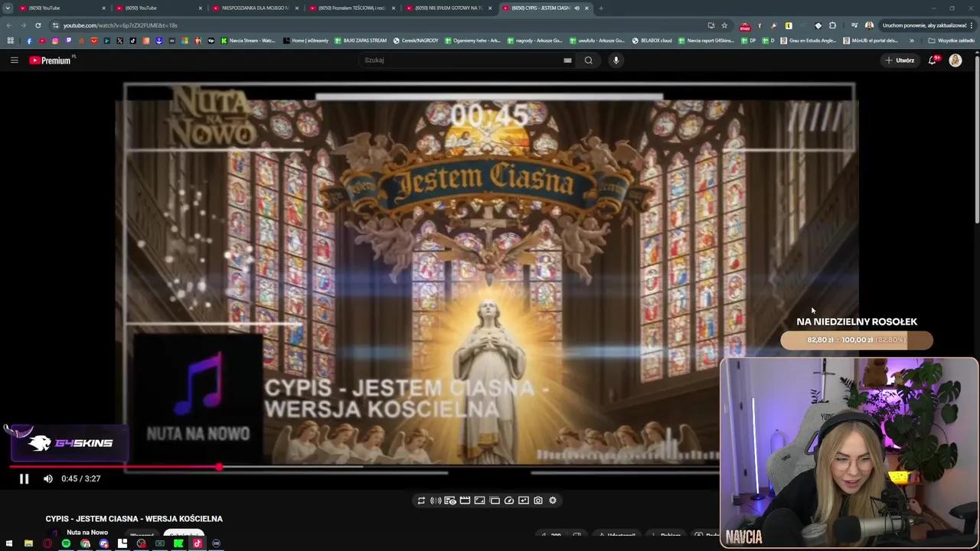Click the Uruchom ponownie, aby zaktualizować button

point(926,25)
